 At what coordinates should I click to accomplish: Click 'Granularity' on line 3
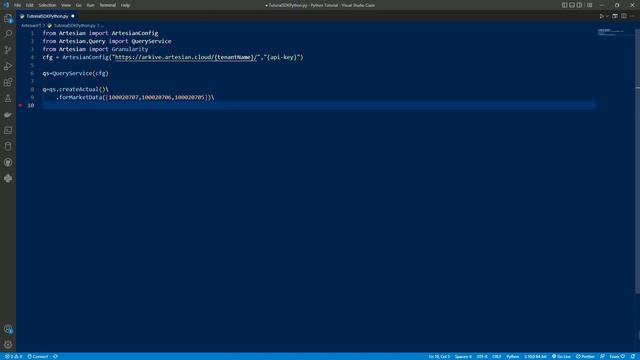pyautogui.click(x=130, y=49)
